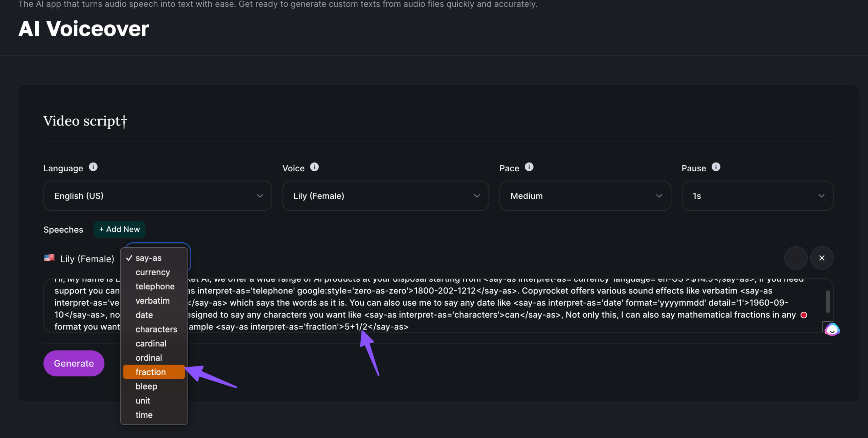This screenshot has height=438, width=868.
Task: Open the Pace dropdown set to Medium
Action: 585,196
